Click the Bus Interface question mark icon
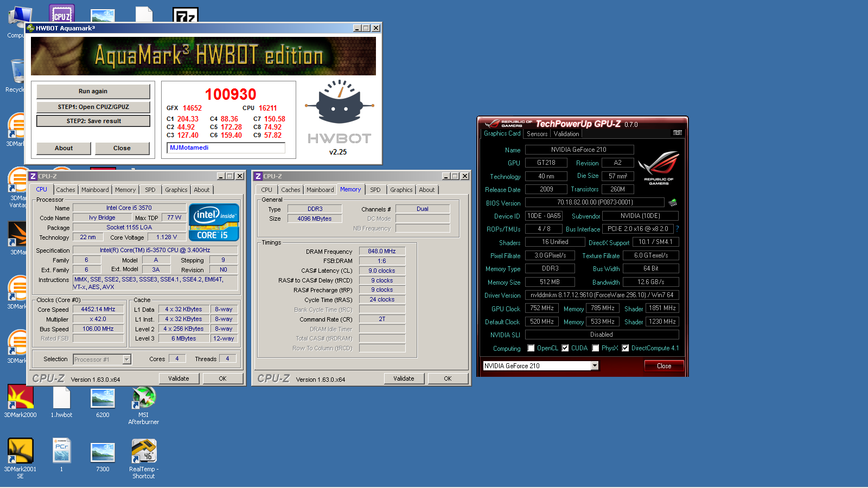 678,229
